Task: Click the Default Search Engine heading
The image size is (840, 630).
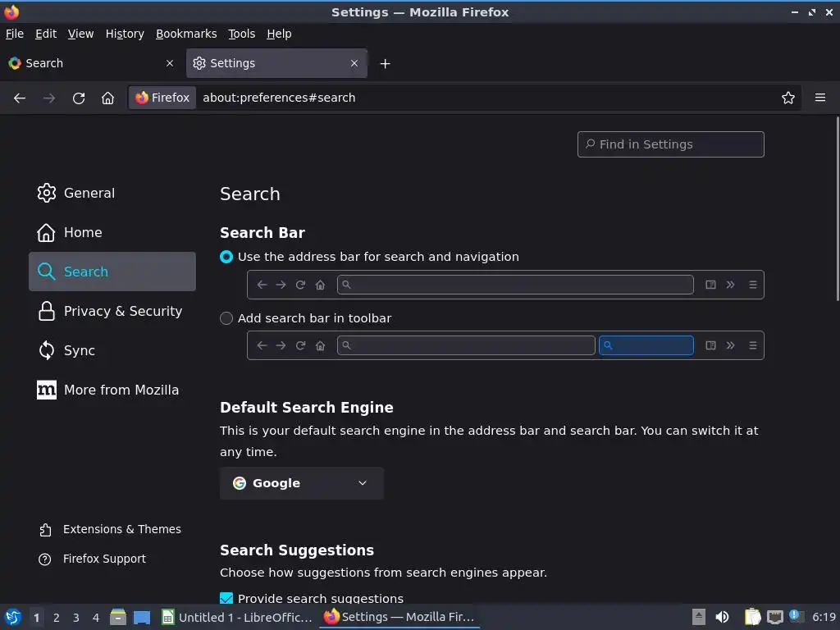Action: point(307,408)
